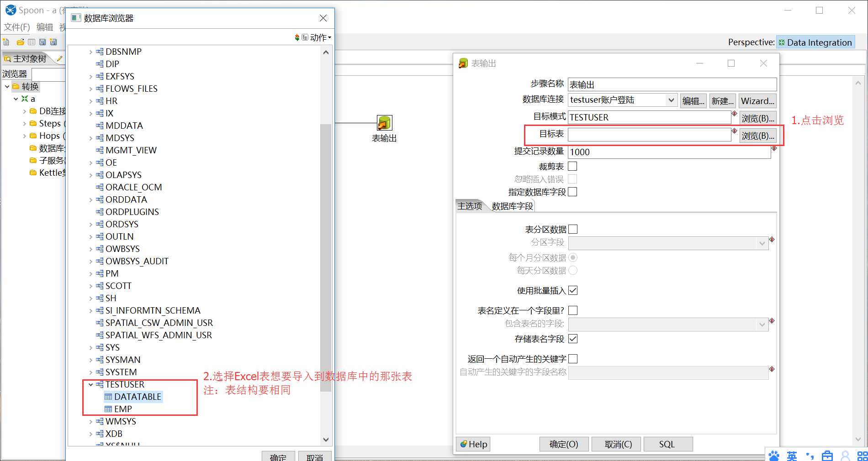
Task: Click the 新建... connection button
Action: tap(722, 101)
